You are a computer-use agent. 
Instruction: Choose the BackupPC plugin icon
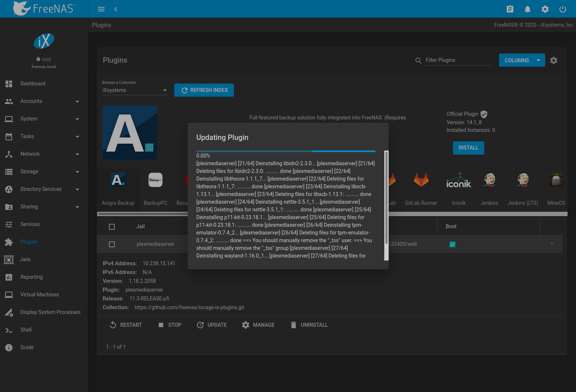pos(155,180)
